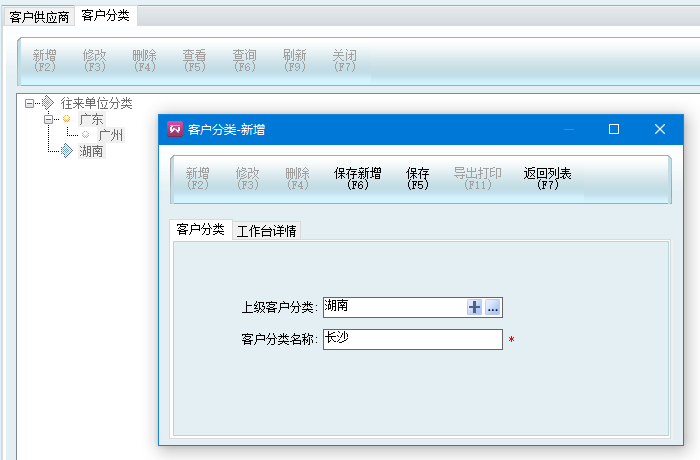Click the 往来单位分类 root node icon
The height and width of the screenshot is (460, 700).
coord(49,103)
